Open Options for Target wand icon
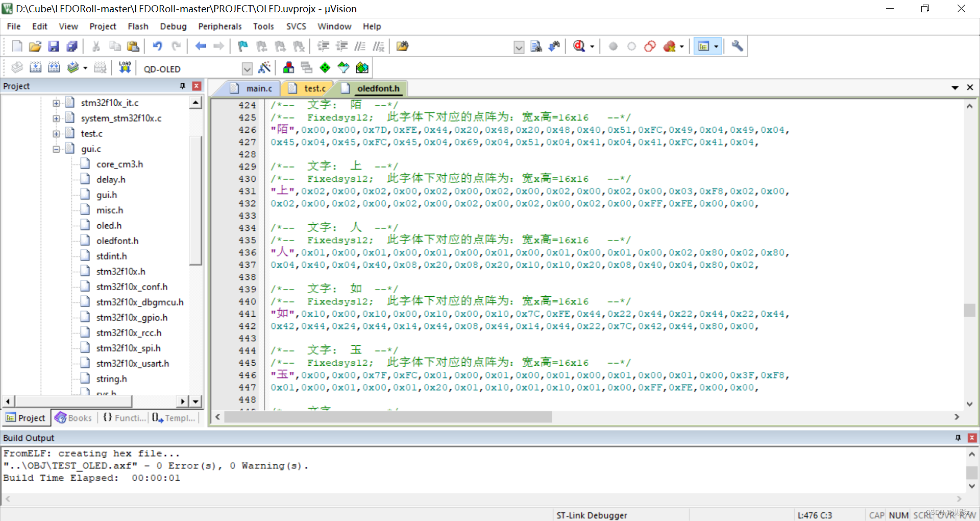980x521 pixels. (264, 67)
